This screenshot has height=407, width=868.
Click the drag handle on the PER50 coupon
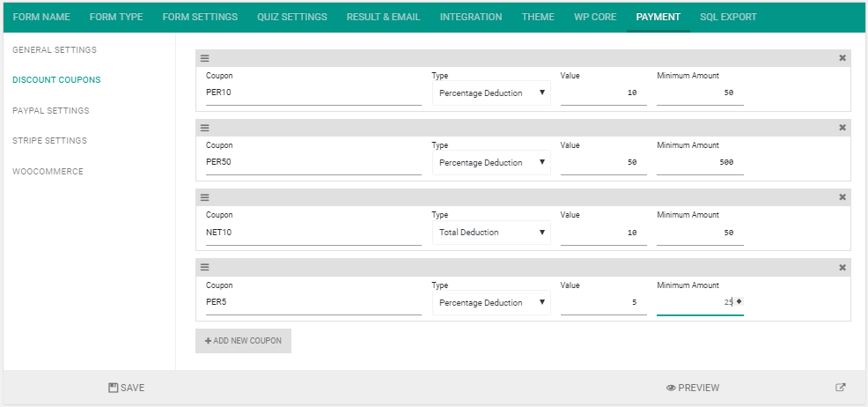pyautogui.click(x=204, y=128)
